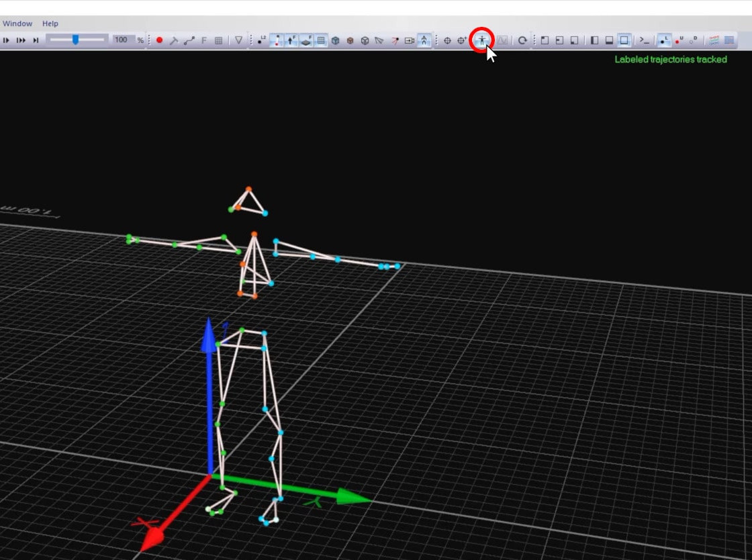Click the red Capture record button

tap(159, 40)
